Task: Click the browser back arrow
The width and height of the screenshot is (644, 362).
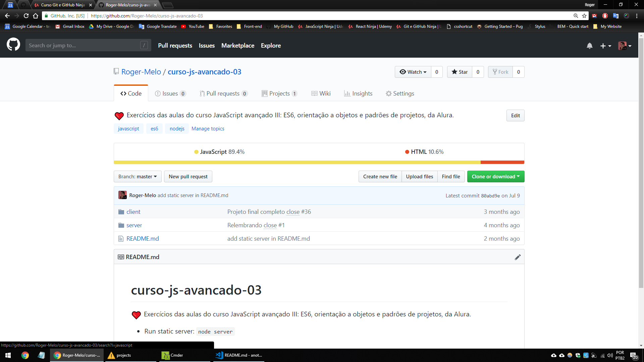Action: 7,16
